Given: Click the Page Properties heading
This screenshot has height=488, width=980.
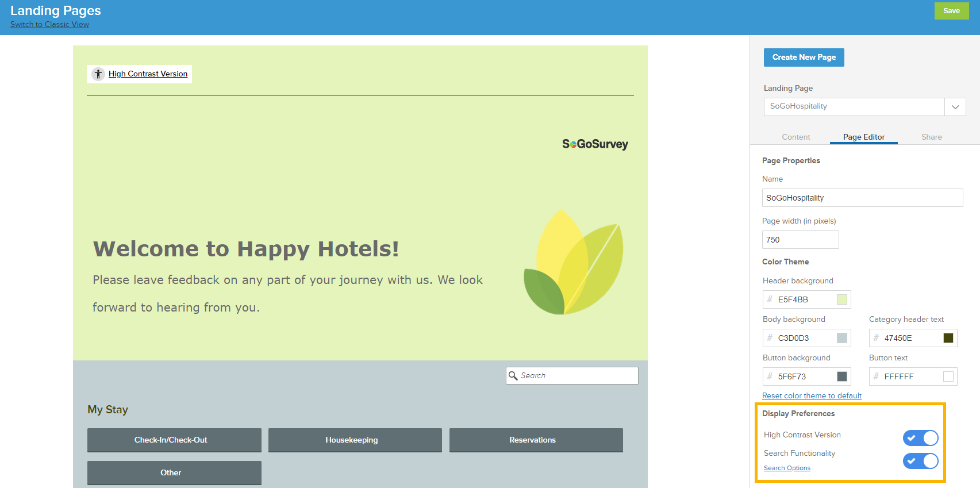Looking at the screenshot, I should click(x=791, y=160).
